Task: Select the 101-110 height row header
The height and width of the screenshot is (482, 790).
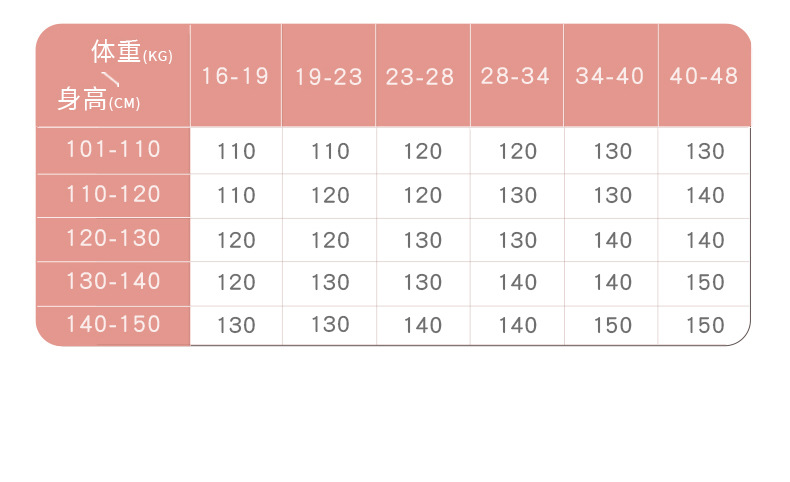Action: [x=113, y=150]
